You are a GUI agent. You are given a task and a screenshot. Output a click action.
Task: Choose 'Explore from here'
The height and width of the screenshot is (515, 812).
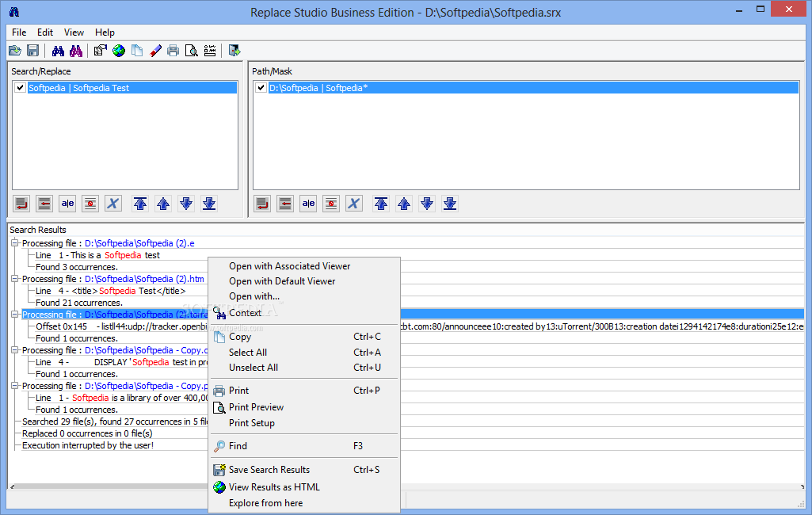[x=304, y=503]
